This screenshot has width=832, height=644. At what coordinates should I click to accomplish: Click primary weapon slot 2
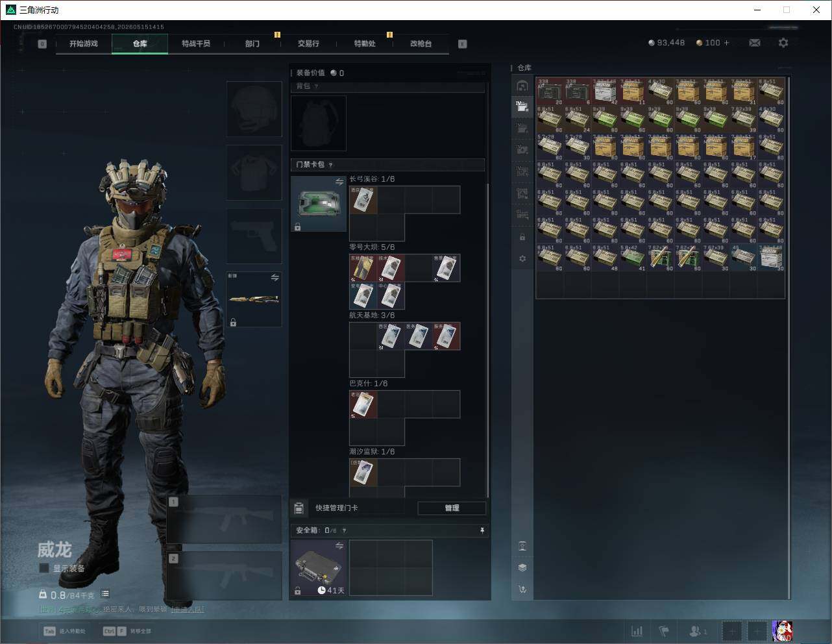(x=225, y=576)
